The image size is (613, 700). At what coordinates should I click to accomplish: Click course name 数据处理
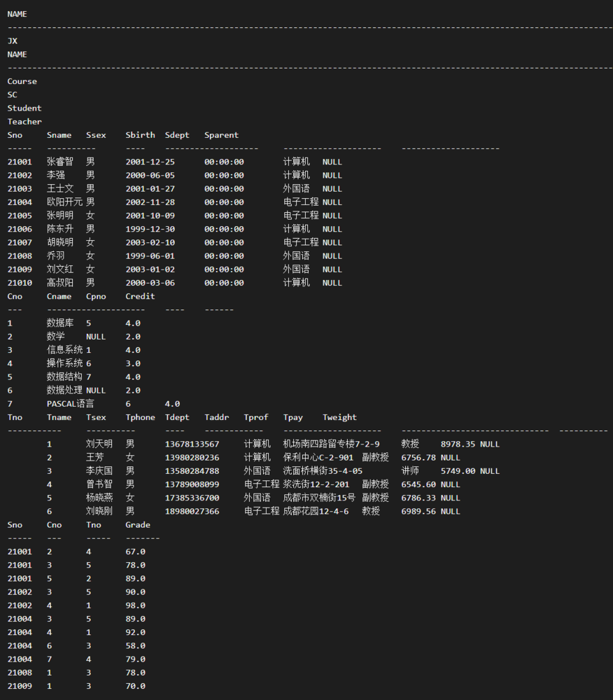pyautogui.click(x=64, y=390)
